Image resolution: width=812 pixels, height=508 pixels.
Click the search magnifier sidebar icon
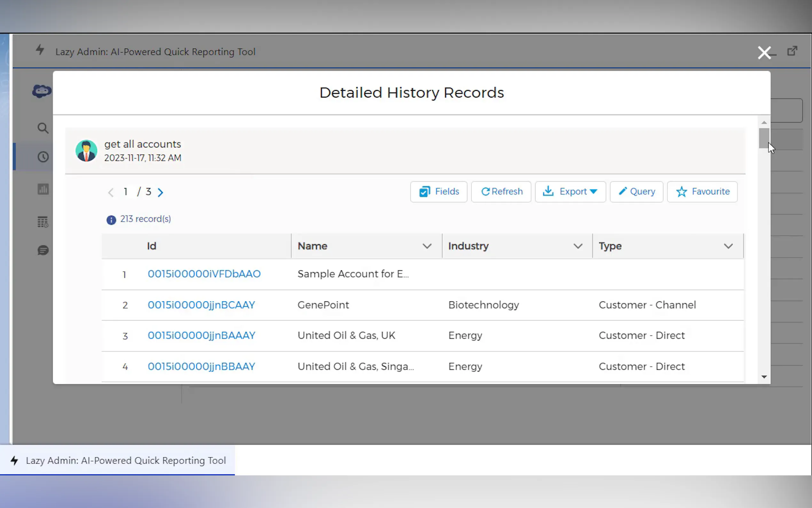point(43,128)
